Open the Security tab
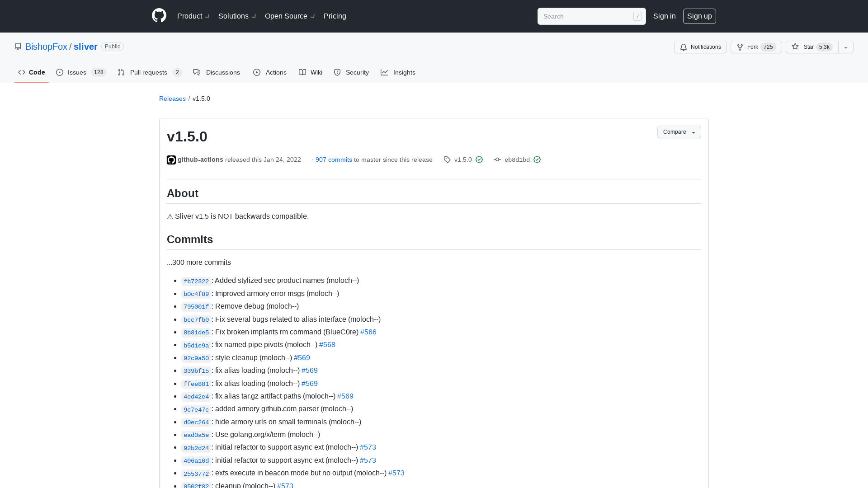The image size is (868, 488). 351,72
